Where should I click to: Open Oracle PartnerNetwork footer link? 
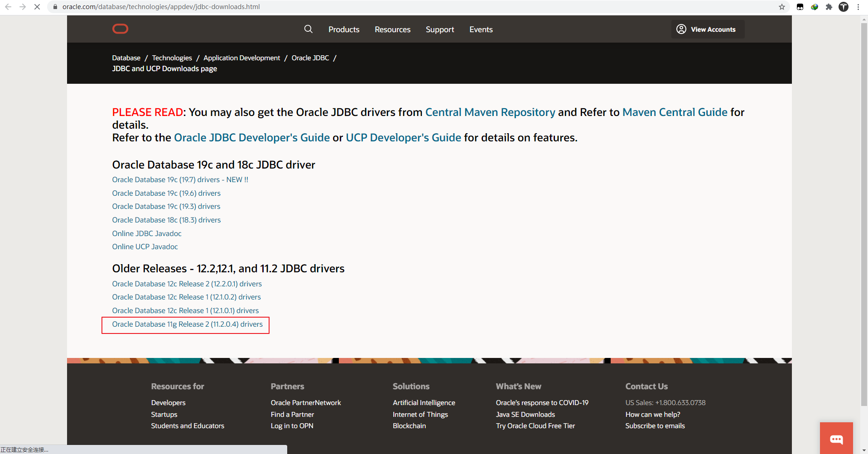pos(306,403)
